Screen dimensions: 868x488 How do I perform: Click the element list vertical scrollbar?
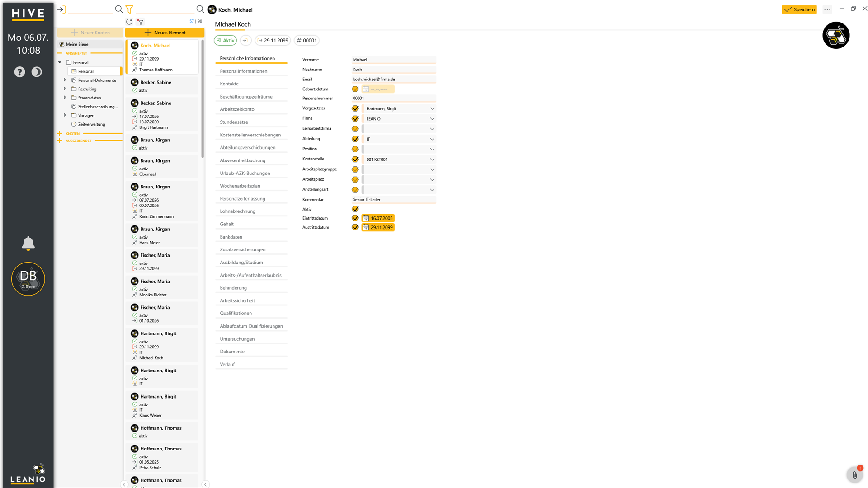[x=203, y=99]
